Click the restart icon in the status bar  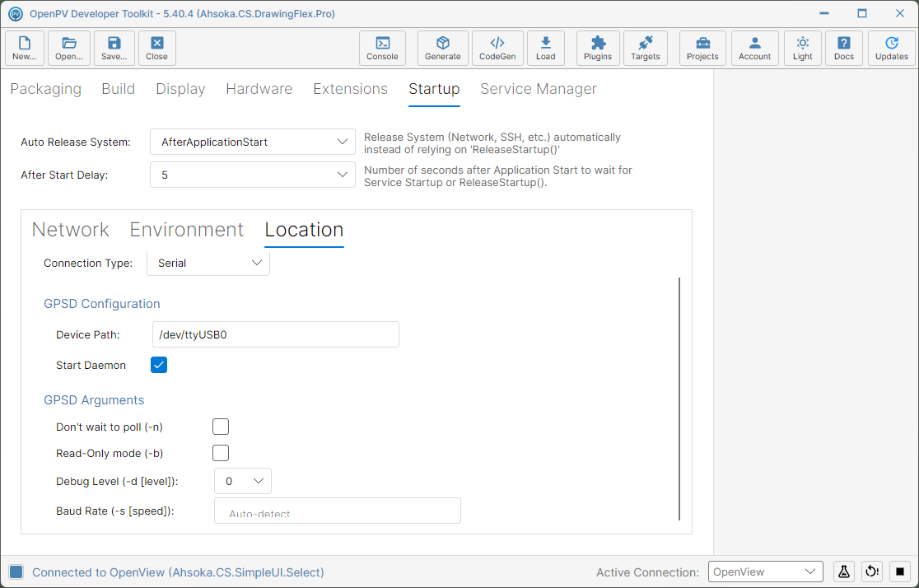tap(872, 572)
